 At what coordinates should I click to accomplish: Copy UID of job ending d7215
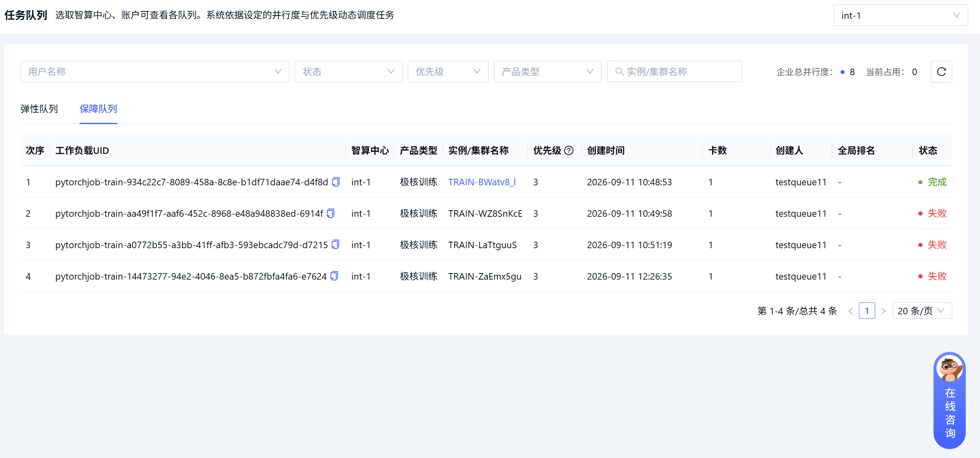(x=335, y=245)
